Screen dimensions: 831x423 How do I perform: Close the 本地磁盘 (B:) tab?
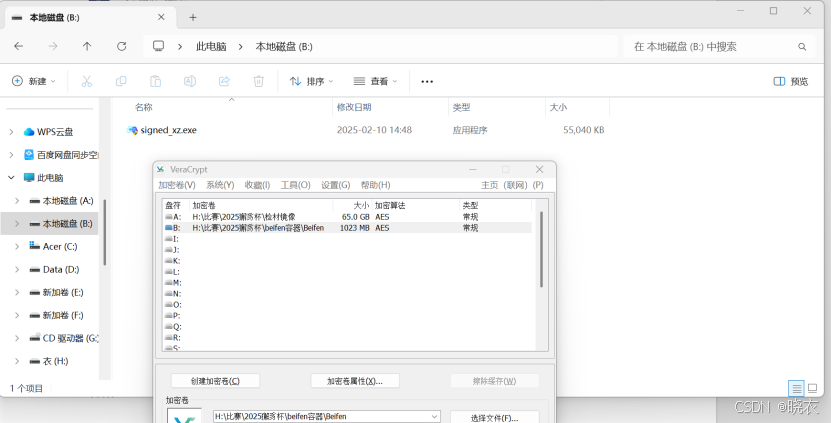(161, 17)
